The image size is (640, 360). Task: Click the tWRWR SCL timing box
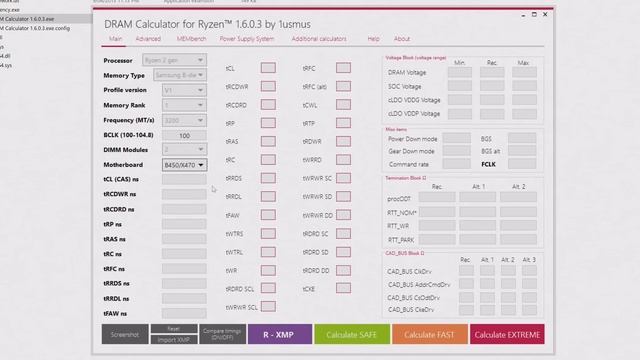[268, 307]
